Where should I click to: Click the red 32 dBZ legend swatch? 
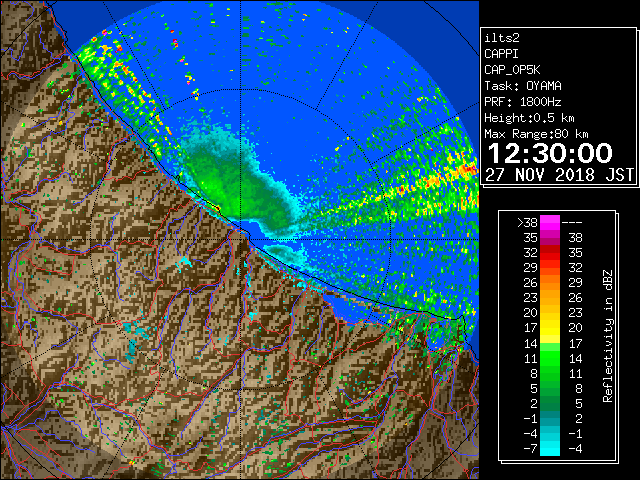coord(550,253)
